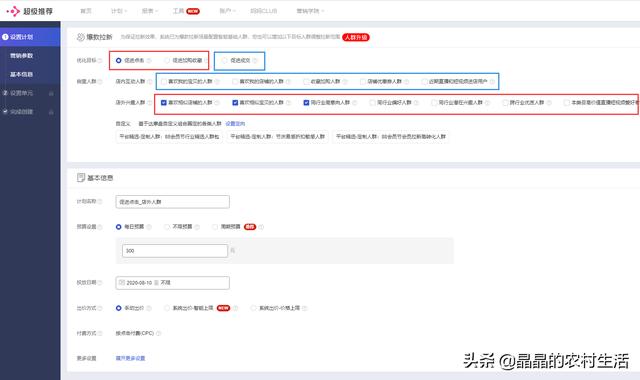The image size is (640, 380).
Task: Select the 每日预算 radio option
Action: (x=118, y=227)
